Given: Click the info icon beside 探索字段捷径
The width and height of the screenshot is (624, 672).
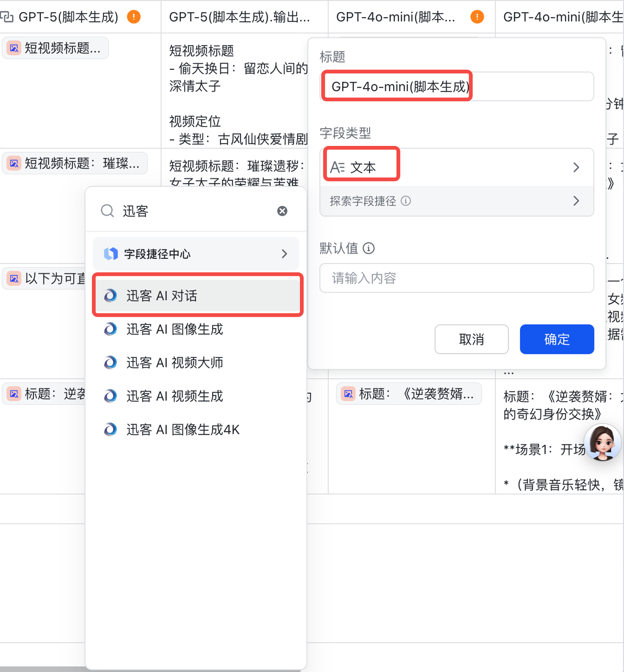Looking at the screenshot, I should click(x=406, y=201).
